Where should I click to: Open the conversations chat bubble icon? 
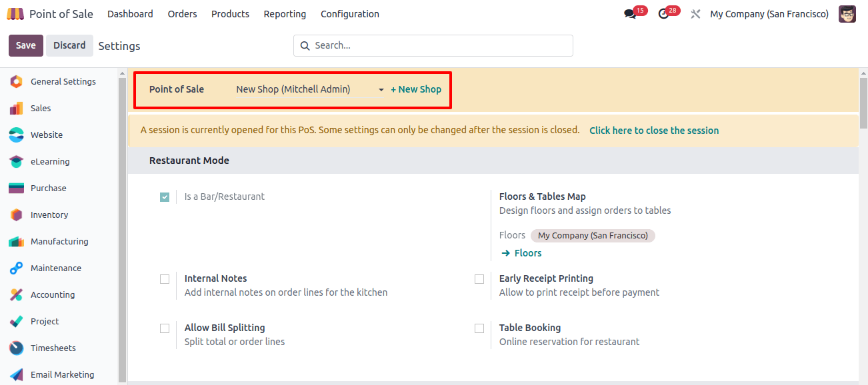pyautogui.click(x=630, y=14)
